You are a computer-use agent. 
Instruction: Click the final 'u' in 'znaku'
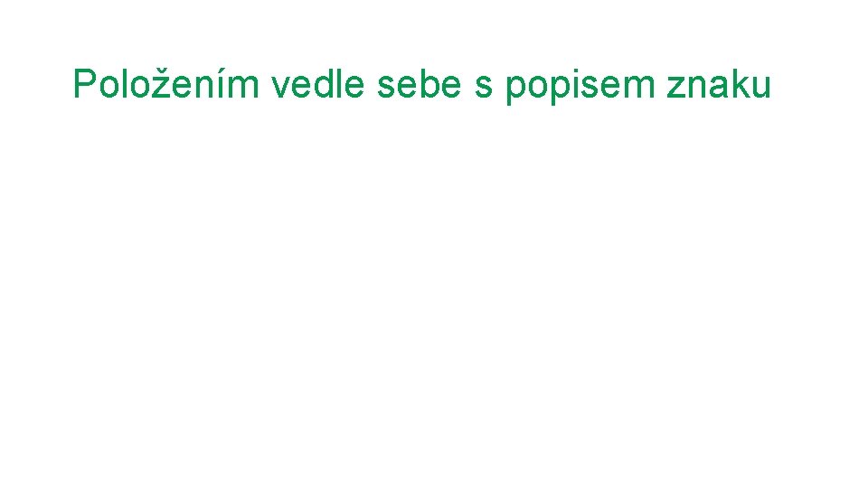(761, 88)
